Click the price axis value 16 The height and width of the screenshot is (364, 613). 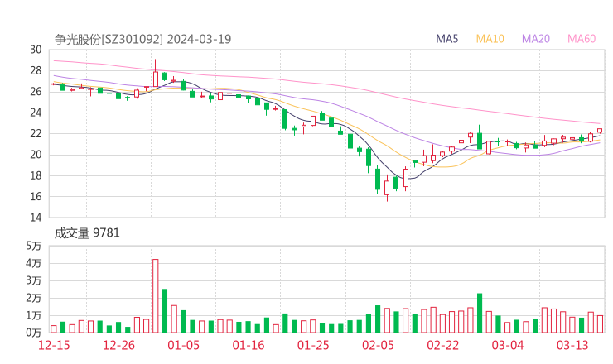click(x=36, y=197)
